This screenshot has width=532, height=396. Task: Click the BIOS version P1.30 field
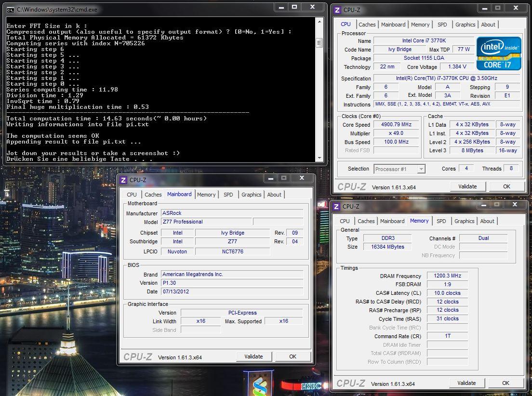[232, 283]
